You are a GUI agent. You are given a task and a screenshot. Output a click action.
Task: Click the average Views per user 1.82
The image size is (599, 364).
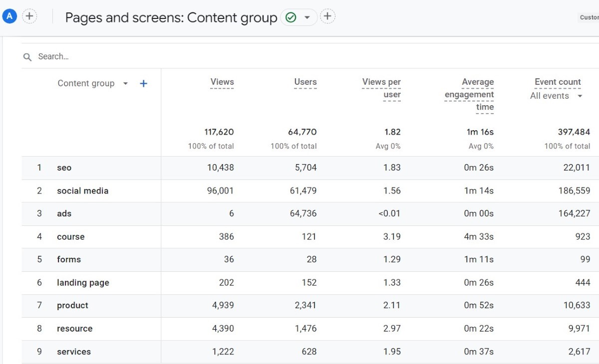point(392,132)
